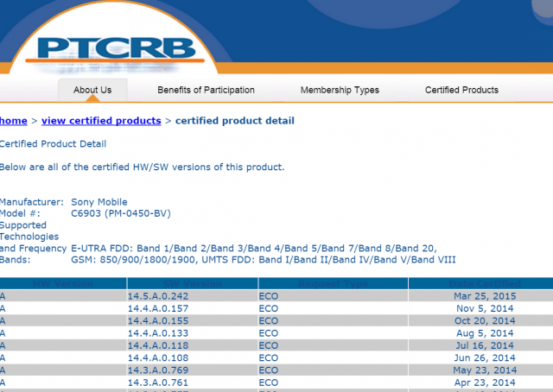Screen dimensions: 553x392
Task: Select the 14.3.A.0.769 version row
Action: coord(276,370)
